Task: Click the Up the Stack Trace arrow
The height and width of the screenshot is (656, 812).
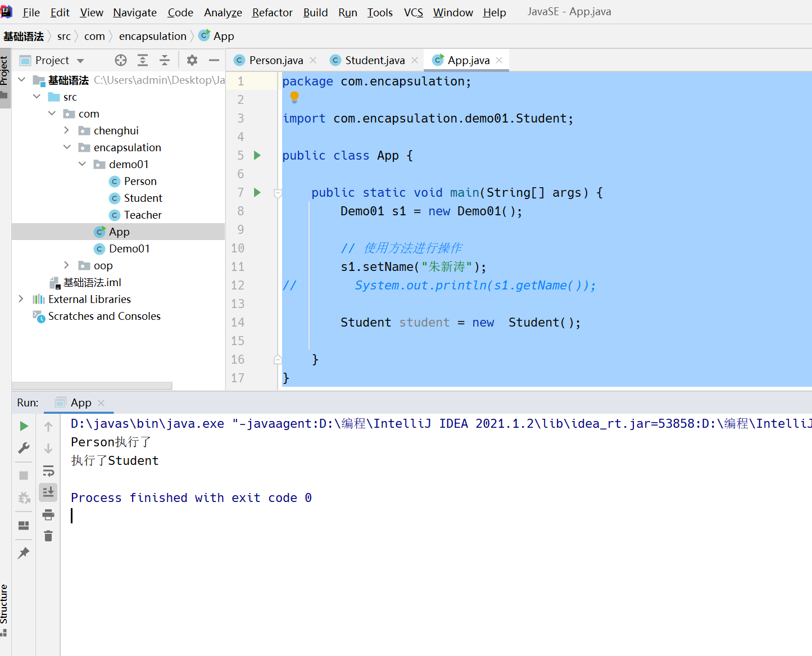Action: [48, 427]
